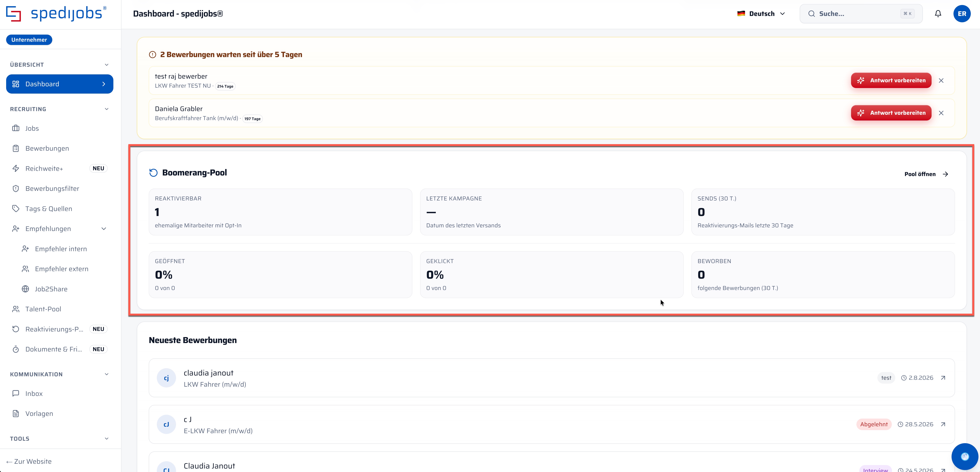Screen dimensions: 980x472
Task: Open Tags & Quellen page
Action: click(60, 209)
